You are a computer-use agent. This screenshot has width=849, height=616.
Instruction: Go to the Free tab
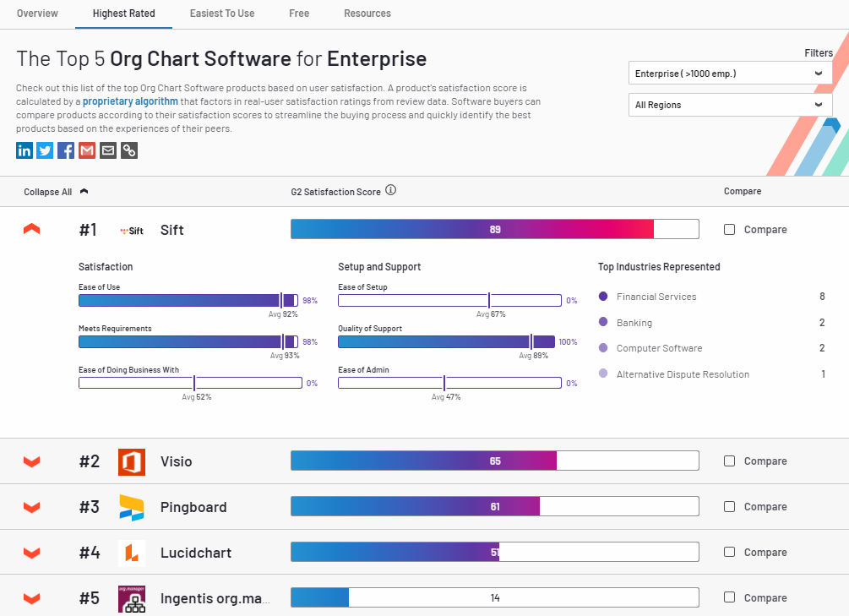point(299,14)
